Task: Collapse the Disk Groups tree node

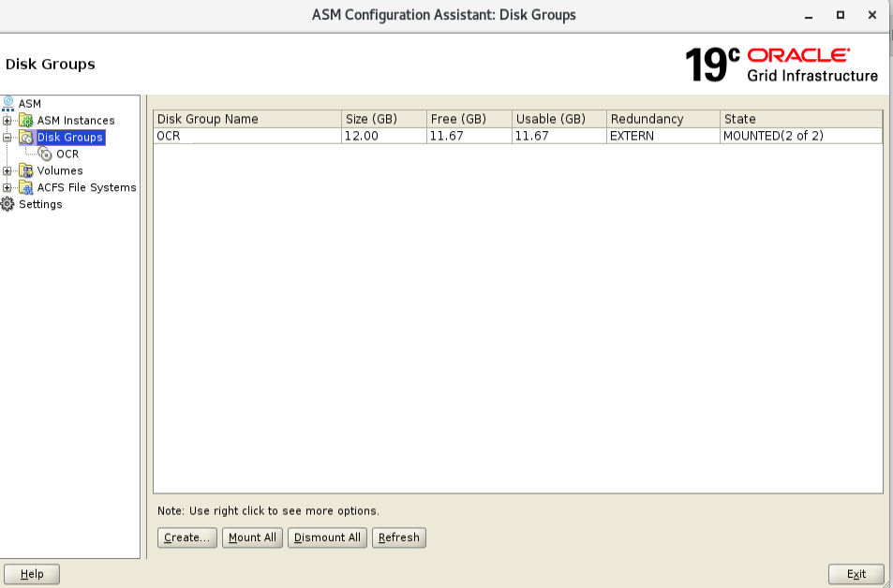Action: point(7,138)
